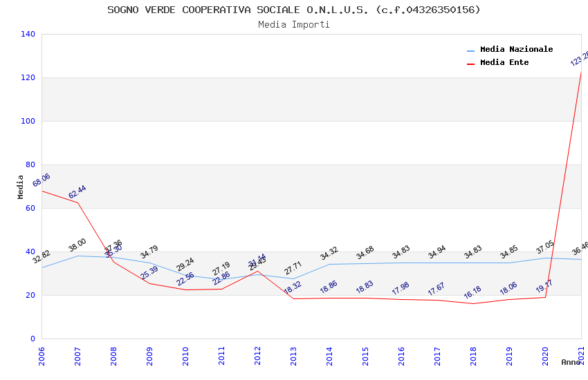Select the 18.83 data label
The image size is (588, 380).
coord(365,287)
